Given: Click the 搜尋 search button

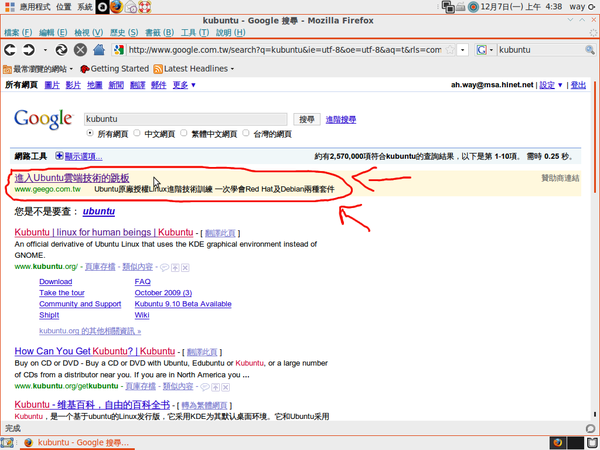Looking at the screenshot, I should (307, 119).
